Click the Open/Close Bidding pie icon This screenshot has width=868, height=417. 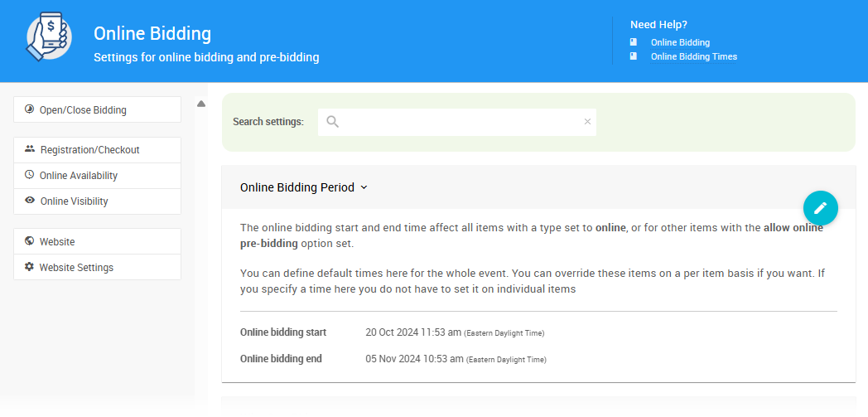pos(30,109)
